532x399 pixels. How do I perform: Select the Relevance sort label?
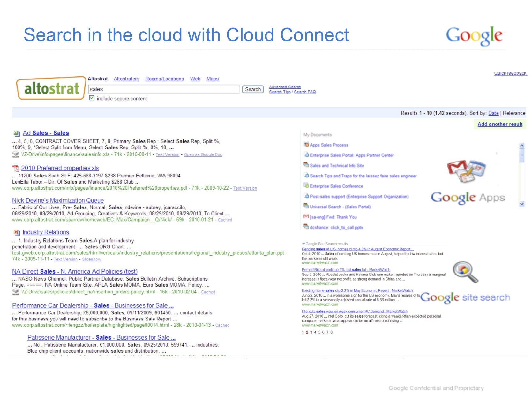pyautogui.click(x=514, y=113)
